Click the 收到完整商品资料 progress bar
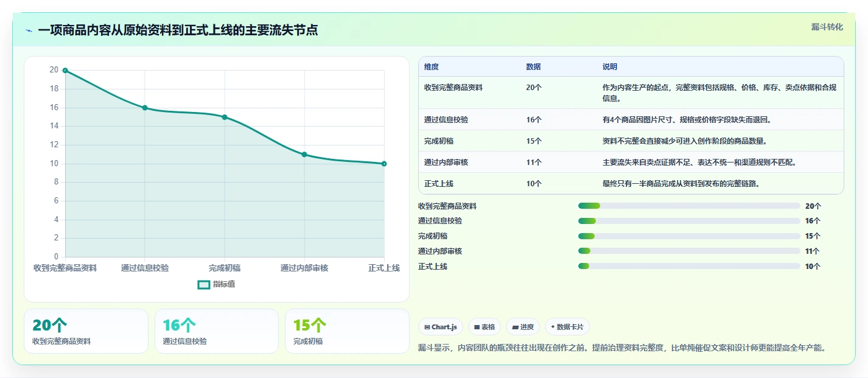 [x=689, y=206]
